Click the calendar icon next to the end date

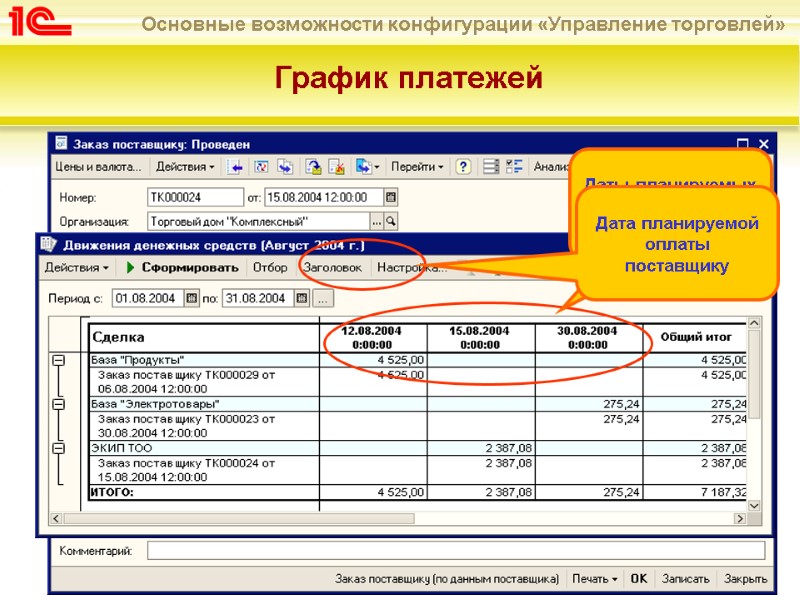coord(299,296)
